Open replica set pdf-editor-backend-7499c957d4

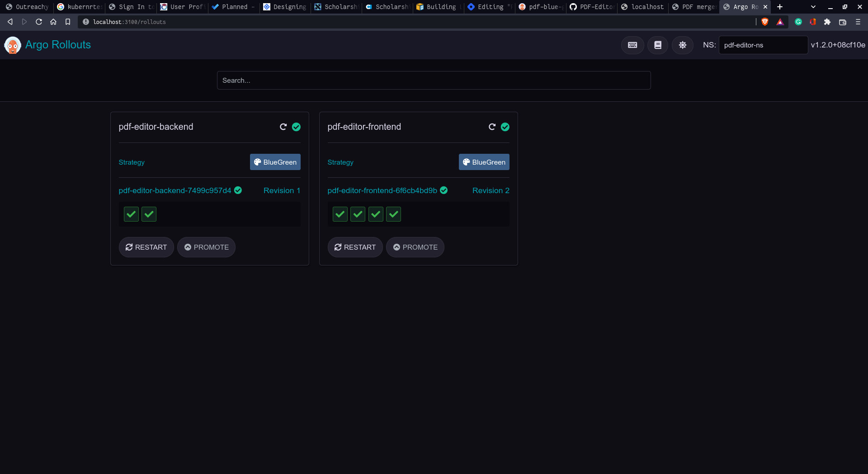click(x=175, y=190)
